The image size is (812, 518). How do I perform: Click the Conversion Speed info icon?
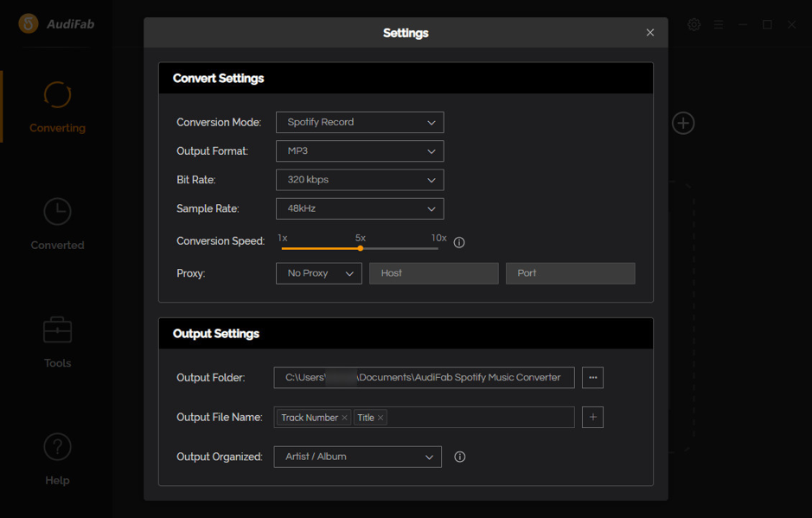(459, 242)
